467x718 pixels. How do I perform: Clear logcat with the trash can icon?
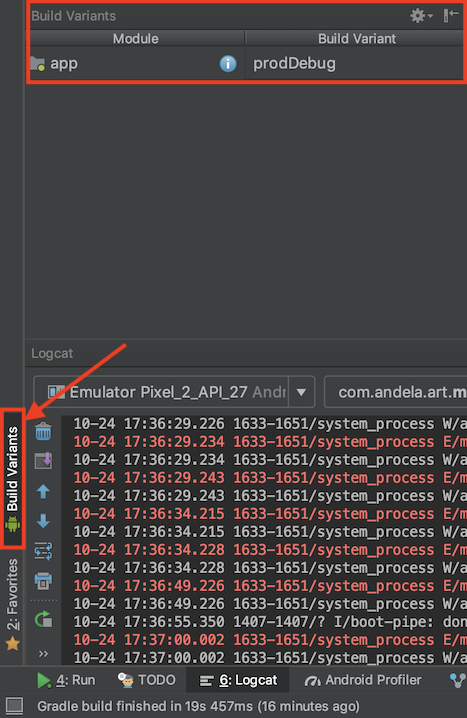coord(43,431)
